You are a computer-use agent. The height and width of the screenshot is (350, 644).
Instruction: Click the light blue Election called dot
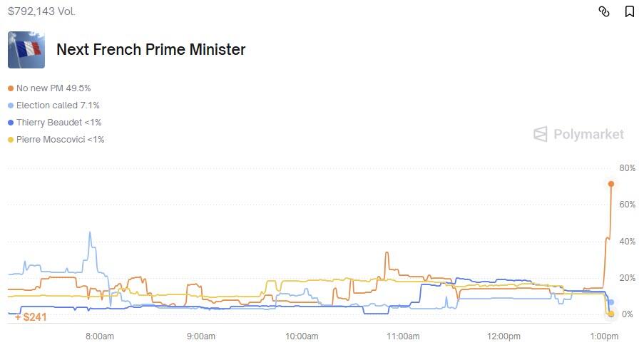(x=10, y=105)
